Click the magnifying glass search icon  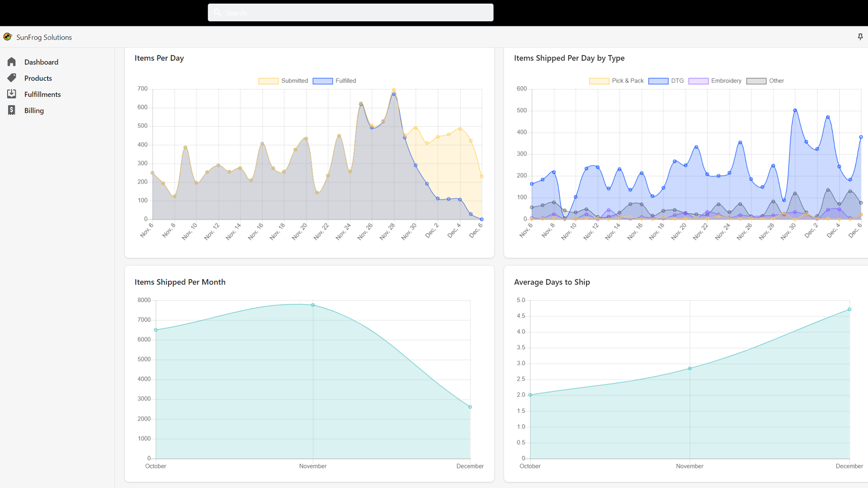coord(218,12)
